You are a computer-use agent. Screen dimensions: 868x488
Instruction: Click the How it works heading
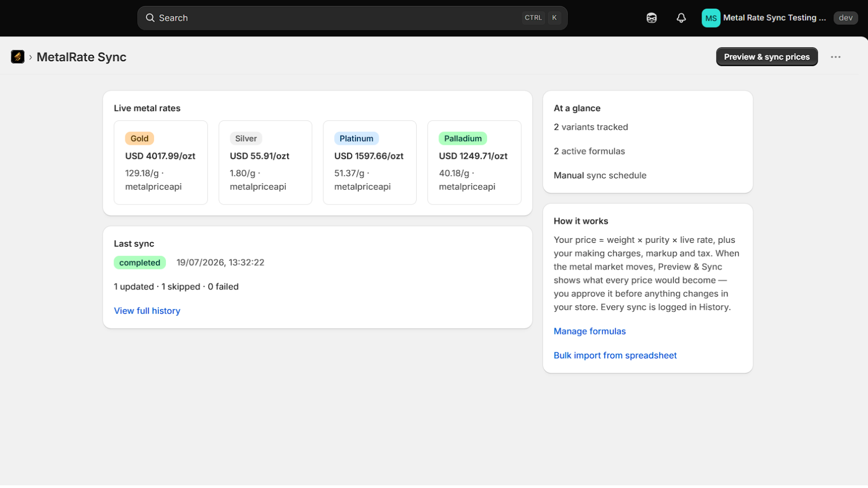[x=581, y=221]
